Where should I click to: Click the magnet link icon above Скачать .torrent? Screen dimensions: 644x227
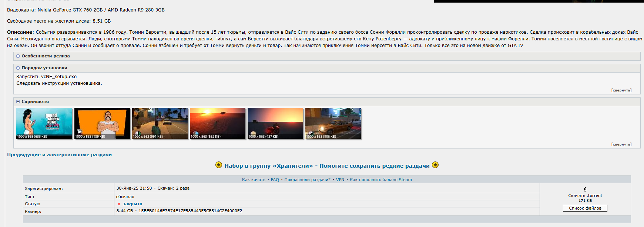pyautogui.click(x=585, y=190)
